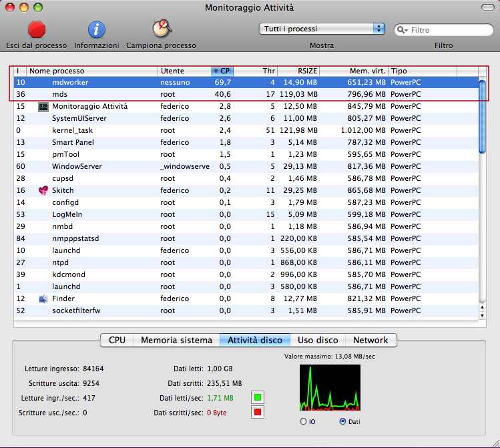
Task: Click the 1.012,00 MB virtual memory value
Action: (363, 130)
